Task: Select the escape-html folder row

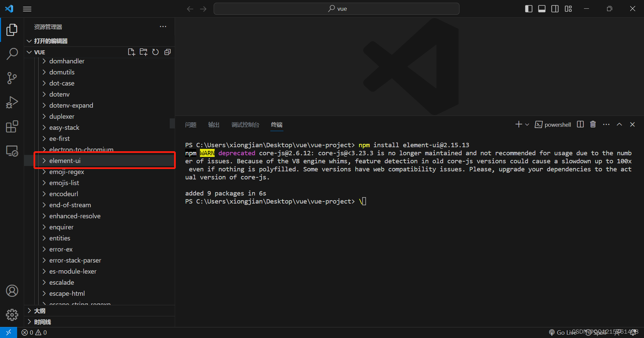Action: [x=99, y=293]
